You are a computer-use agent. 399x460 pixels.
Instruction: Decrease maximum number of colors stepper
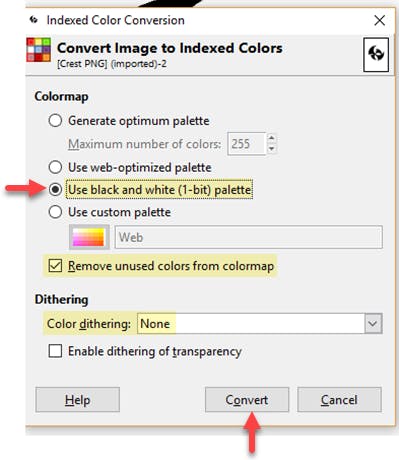272,149
